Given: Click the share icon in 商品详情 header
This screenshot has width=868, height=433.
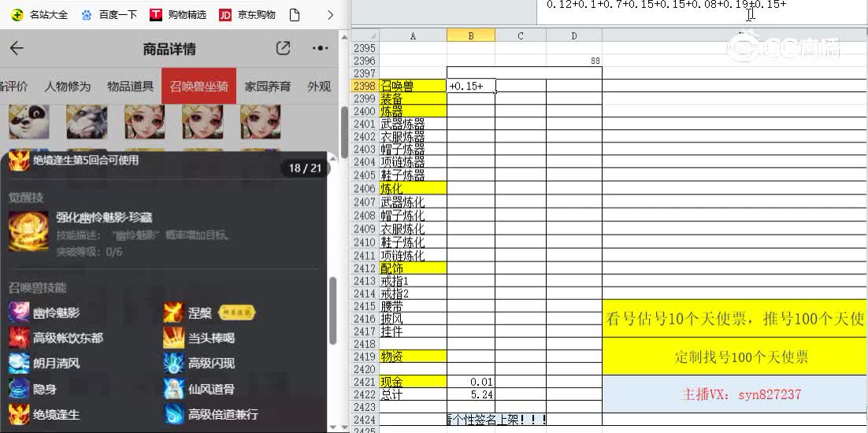Looking at the screenshot, I should click(283, 48).
